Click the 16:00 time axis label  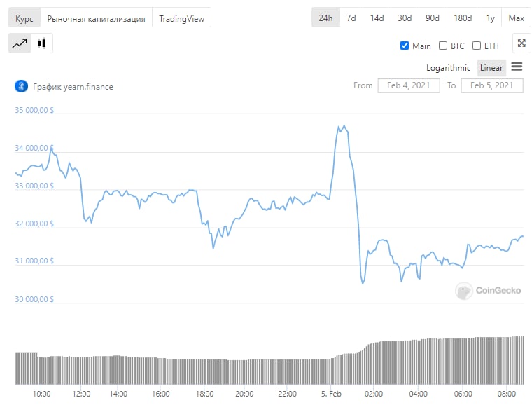160,394
